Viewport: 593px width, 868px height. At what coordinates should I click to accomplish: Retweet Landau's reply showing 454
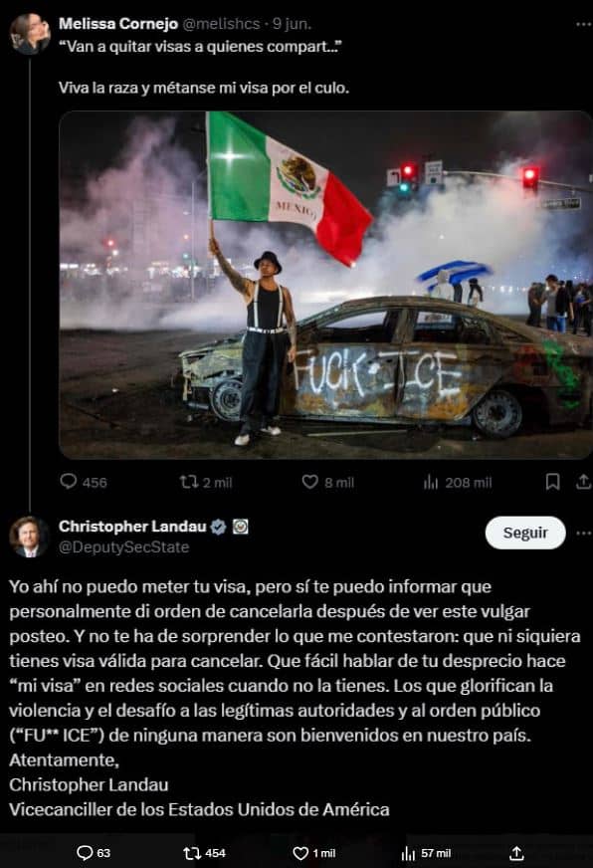204,853
